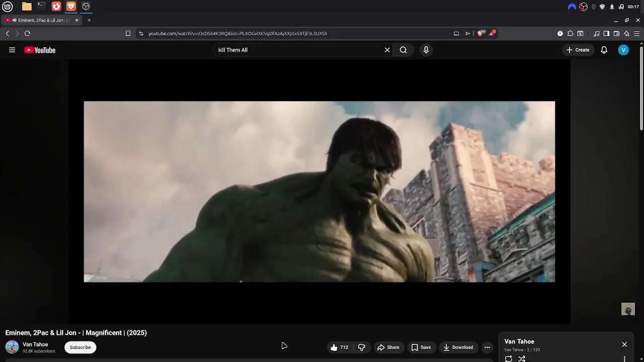Image resolution: width=644 pixels, height=362 pixels.
Task: Open site settings icon in the address bar
Action: [x=141, y=34]
